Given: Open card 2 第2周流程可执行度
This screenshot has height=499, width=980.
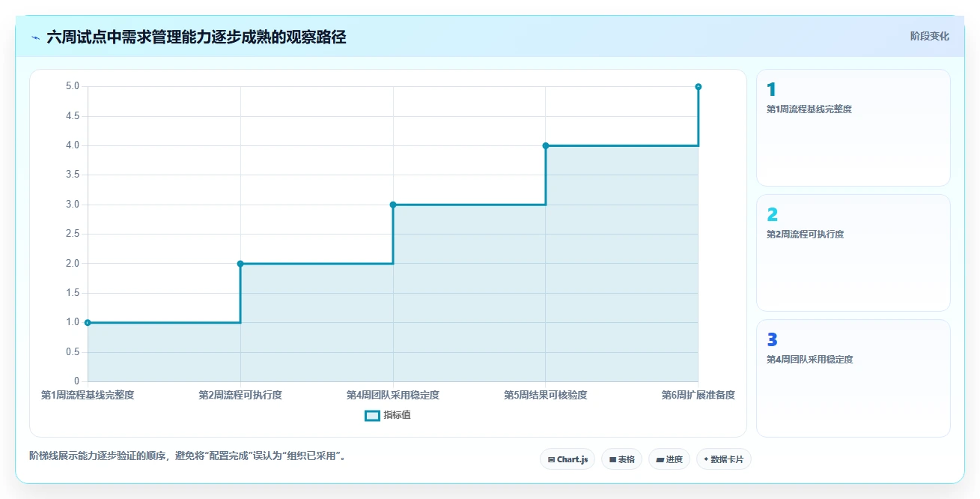Looking at the screenshot, I should pyautogui.click(x=853, y=252).
